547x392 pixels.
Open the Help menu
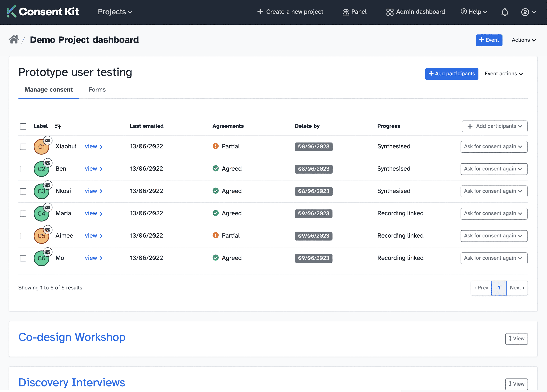click(473, 12)
